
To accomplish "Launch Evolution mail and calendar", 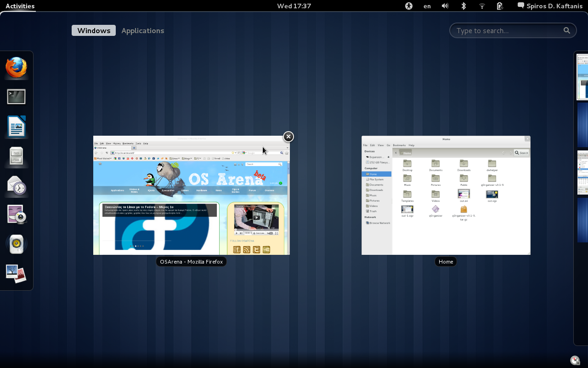I will coord(17,185).
